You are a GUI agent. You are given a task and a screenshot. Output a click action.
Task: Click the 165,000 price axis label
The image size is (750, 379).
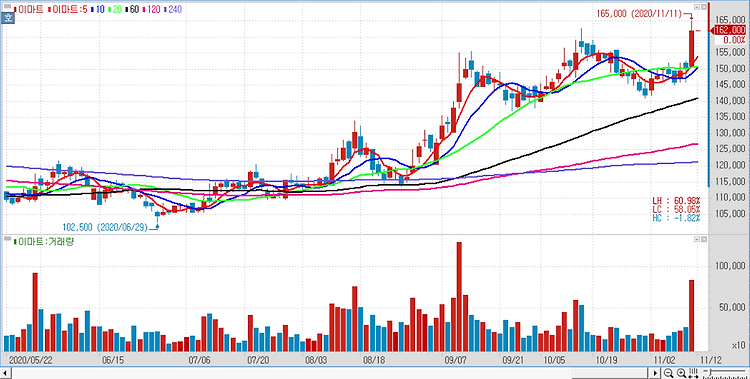tap(731, 20)
